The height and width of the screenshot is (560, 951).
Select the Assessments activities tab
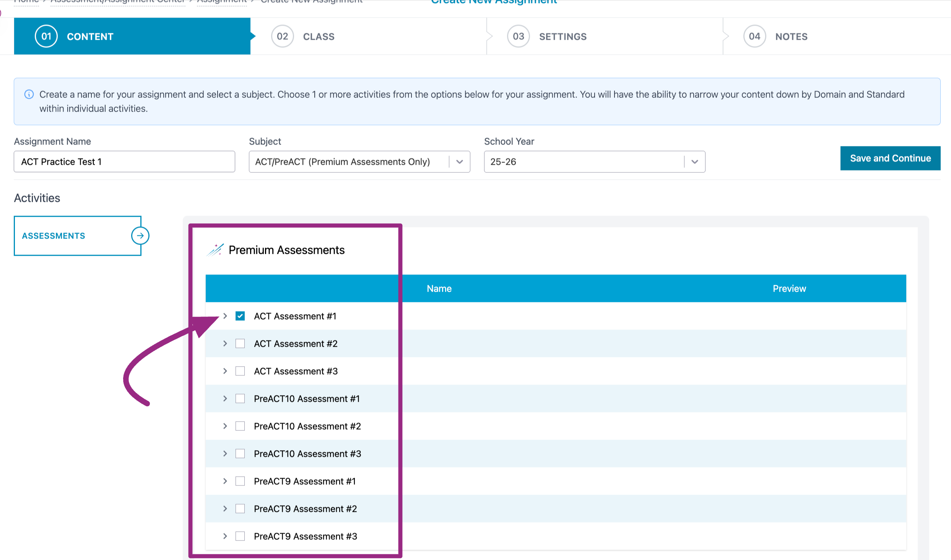78,236
